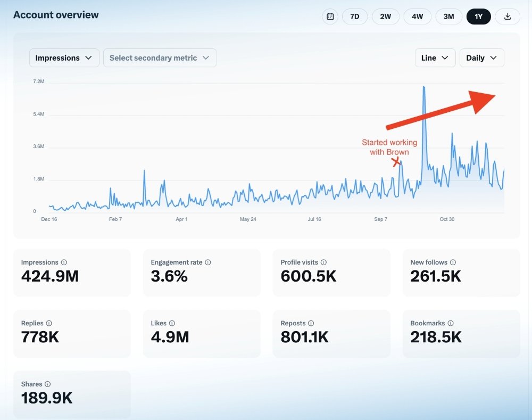Click info icon beside Reposts
The image size is (532, 420).
311,323
